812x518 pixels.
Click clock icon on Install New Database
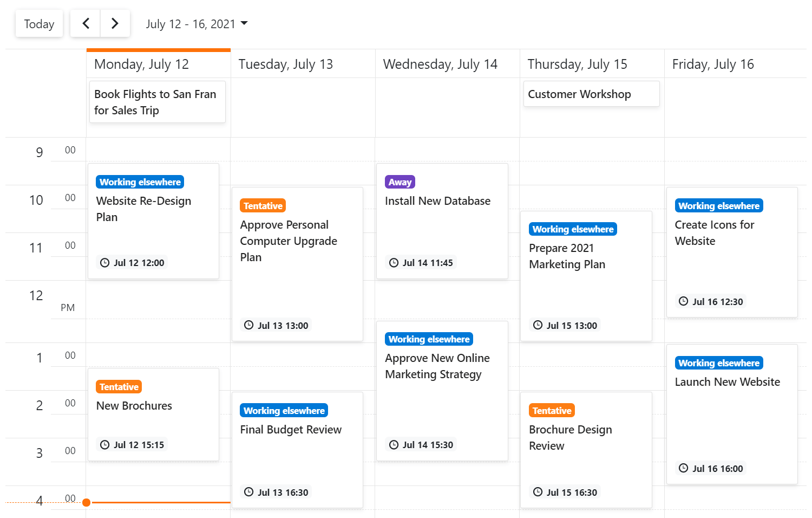click(394, 263)
